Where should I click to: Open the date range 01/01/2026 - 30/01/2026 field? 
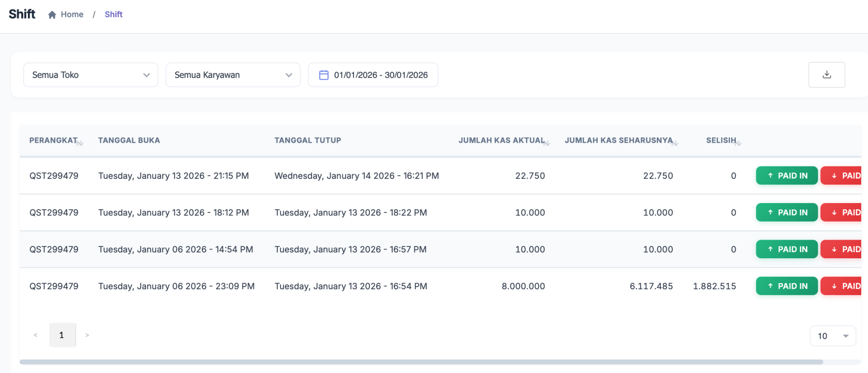click(x=380, y=75)
